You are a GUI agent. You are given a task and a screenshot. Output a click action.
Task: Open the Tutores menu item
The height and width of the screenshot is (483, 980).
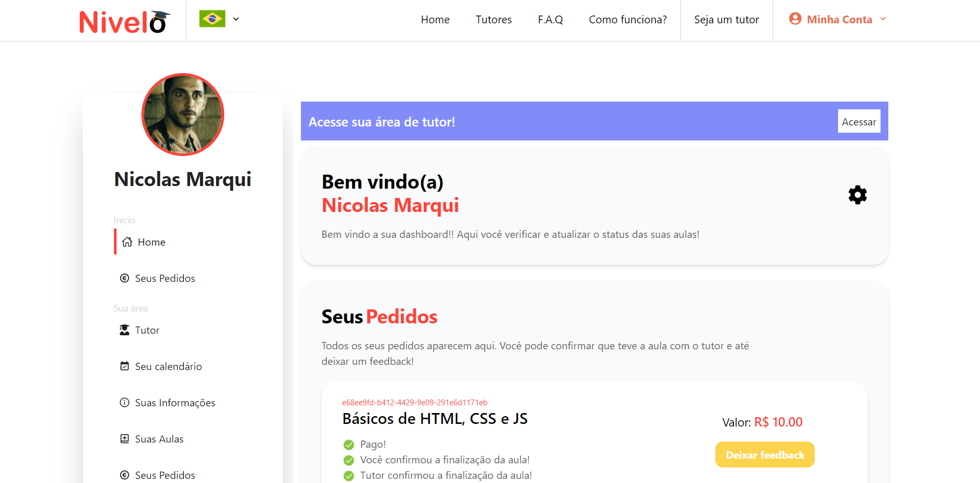click(x=494, y=20)
